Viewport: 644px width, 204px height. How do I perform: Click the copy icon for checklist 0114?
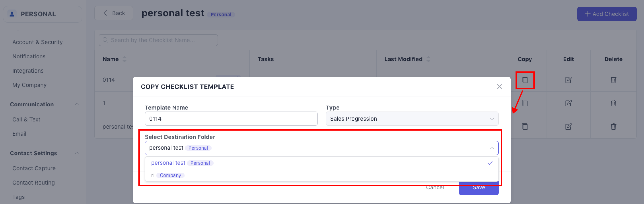click(x=524, y=80)
